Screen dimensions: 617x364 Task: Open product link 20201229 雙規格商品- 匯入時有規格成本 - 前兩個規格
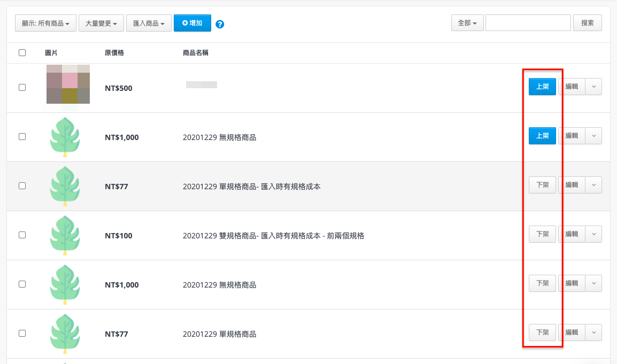point(273,236)
